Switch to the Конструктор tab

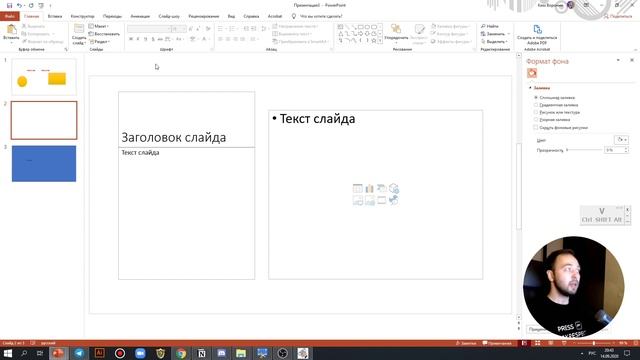(x=82, y=16)
